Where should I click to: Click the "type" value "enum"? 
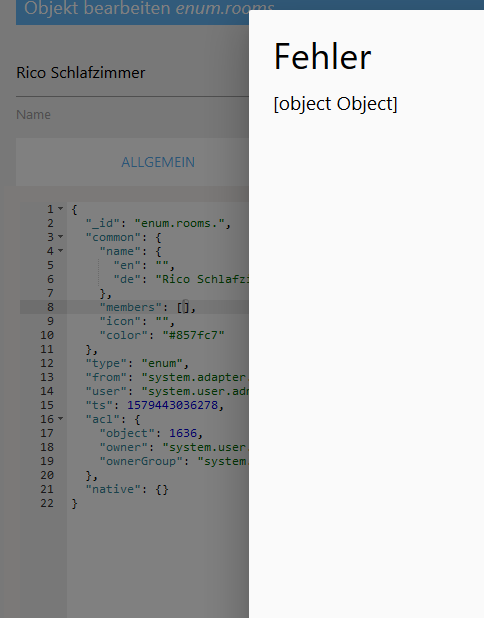click(162, 363)
